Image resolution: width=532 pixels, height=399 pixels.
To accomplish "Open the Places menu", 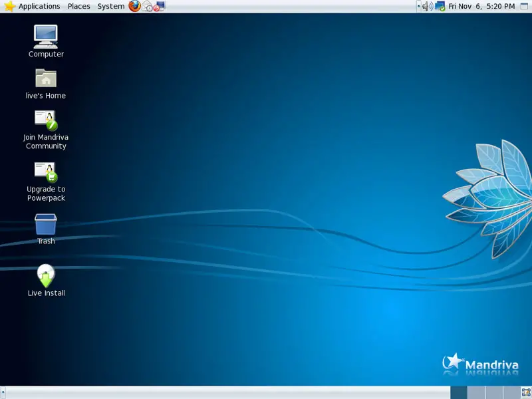I will coord(78,6).
